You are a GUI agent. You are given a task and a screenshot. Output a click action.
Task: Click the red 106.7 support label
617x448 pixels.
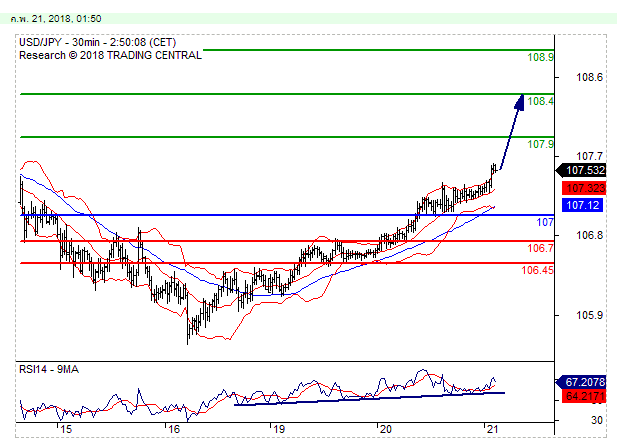(x=540, y=248)
